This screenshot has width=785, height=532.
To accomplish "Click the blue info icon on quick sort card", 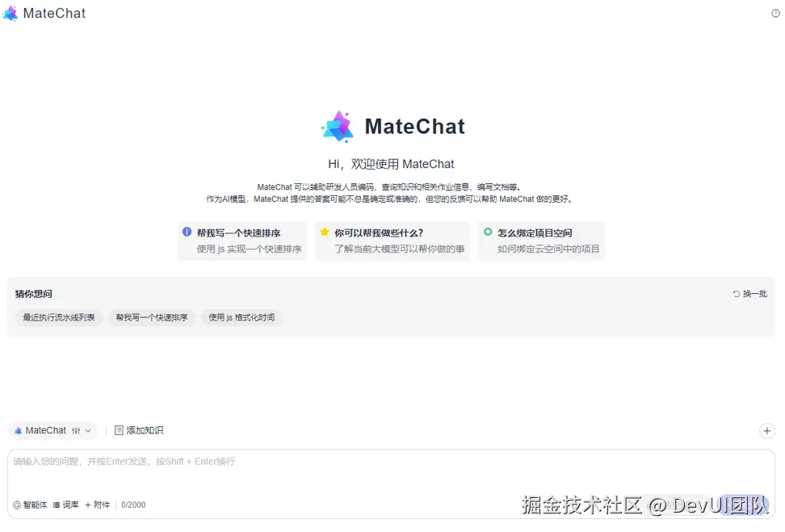I will 187,232.
